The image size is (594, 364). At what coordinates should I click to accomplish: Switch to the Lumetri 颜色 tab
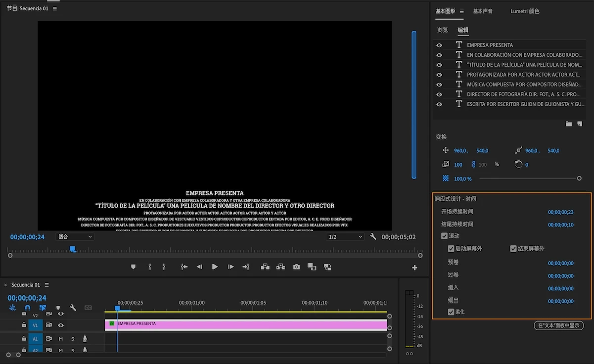pyautogui.click(x=525, y=11)
